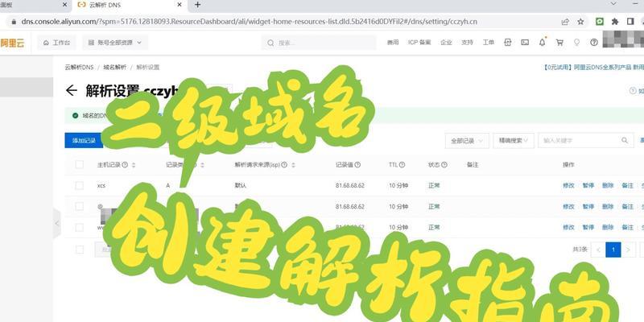Close the 面板 browser tab
The width and height of the screenshot is (644, 322).
click(x=64, y=5)
